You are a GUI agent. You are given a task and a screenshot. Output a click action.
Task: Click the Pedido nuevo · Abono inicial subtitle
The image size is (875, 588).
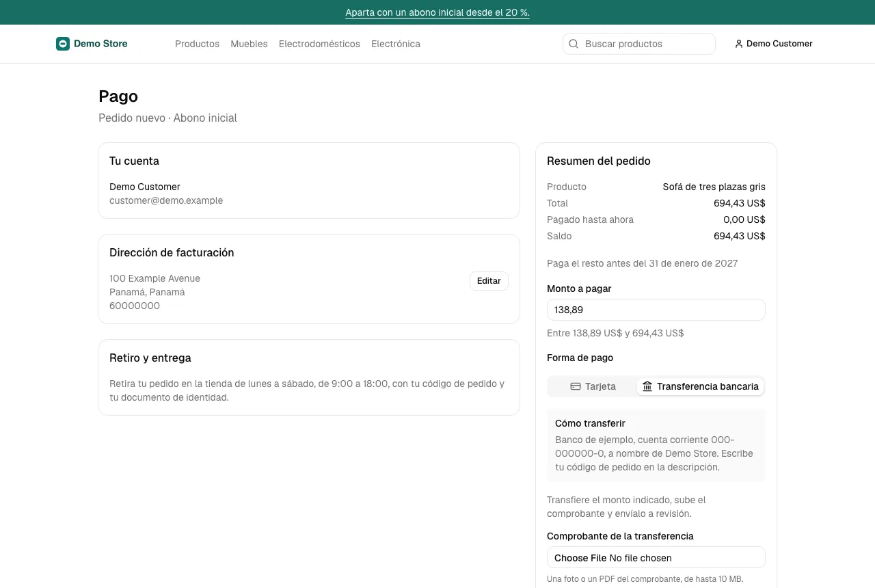[x=167, y=118]
